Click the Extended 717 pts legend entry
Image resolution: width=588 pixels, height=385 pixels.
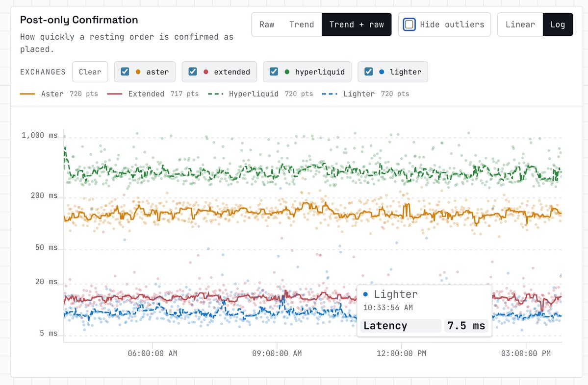pyautogui.click(x=153, y=94)
